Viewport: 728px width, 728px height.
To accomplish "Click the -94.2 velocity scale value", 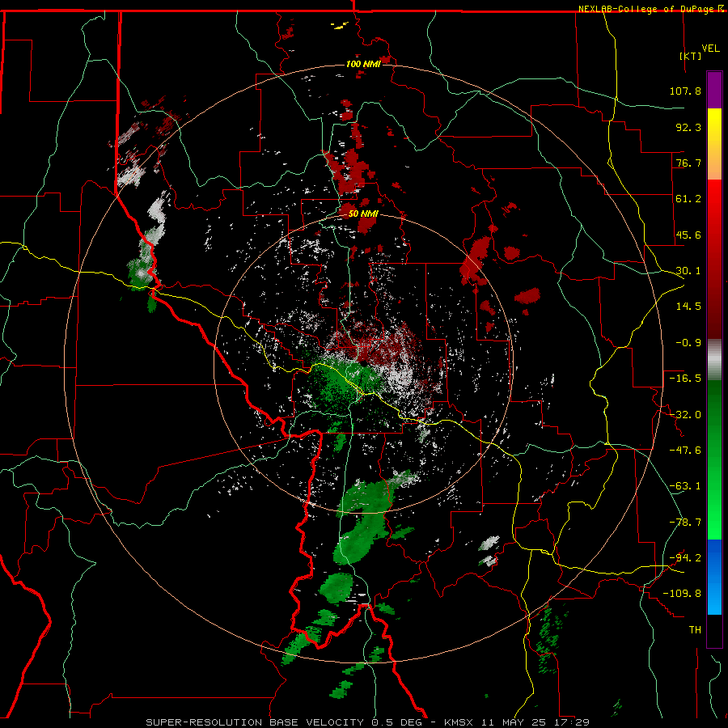I will tap(685, 558).
